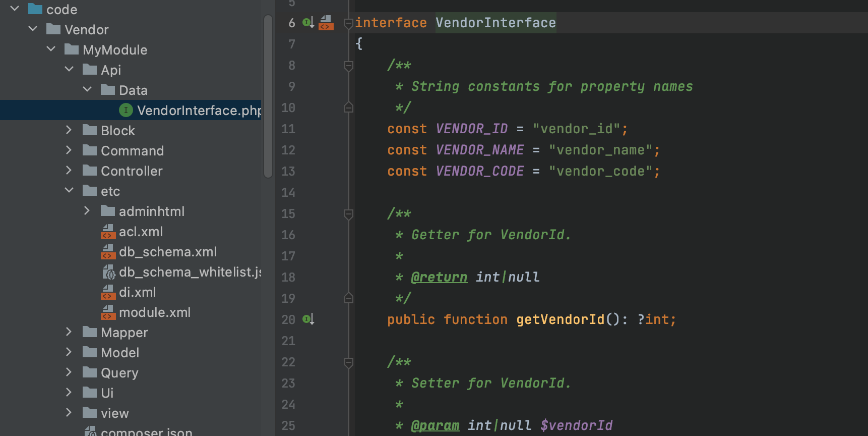Open db_schema.xml in the etc folder
The width and height of the screenshot is (868, 436).
(167, 252)
